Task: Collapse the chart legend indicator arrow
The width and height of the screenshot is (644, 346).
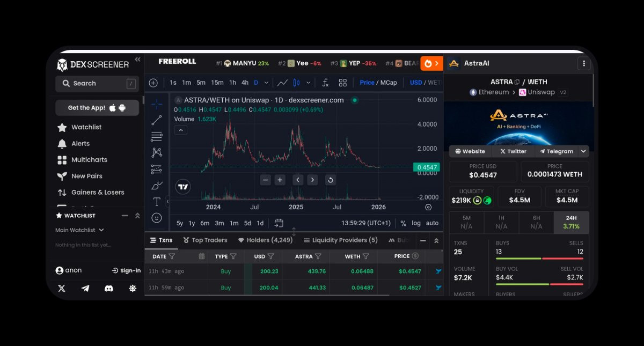Action: [x=180, y=130]
